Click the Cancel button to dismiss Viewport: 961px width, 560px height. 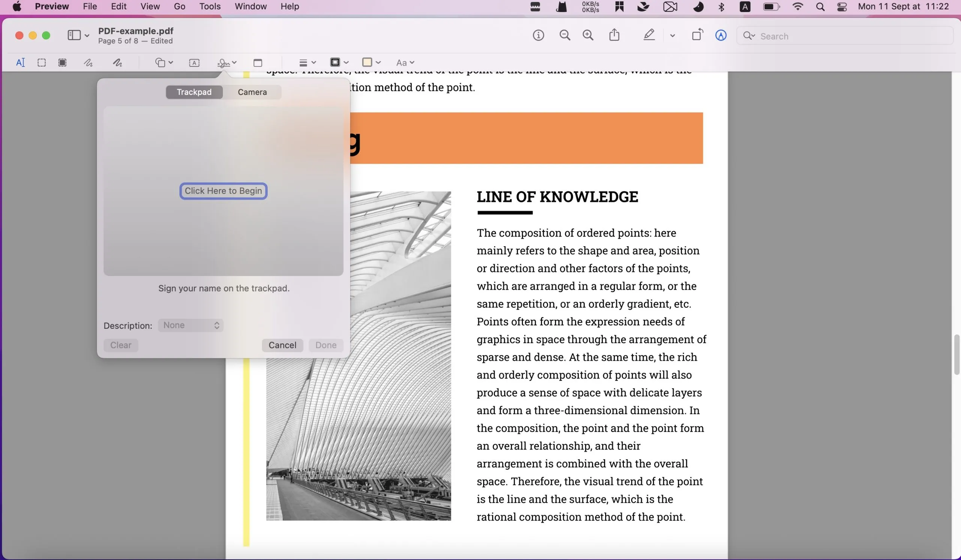[283, 345]
